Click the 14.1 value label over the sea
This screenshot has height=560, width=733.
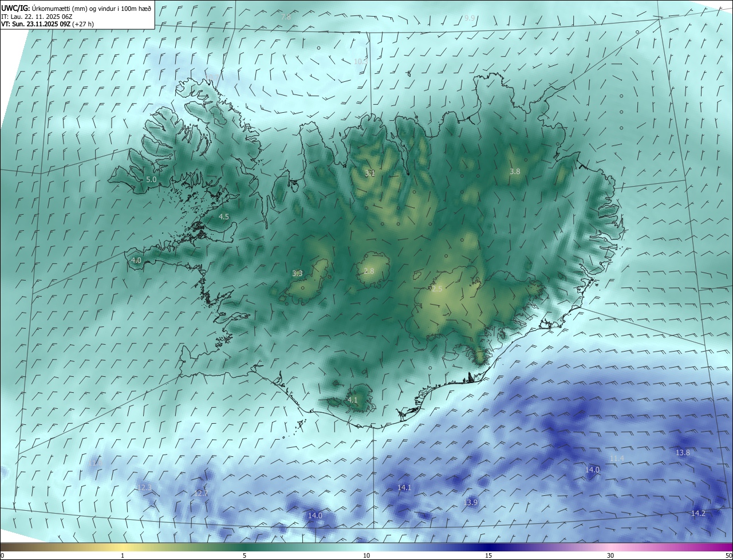404,488
